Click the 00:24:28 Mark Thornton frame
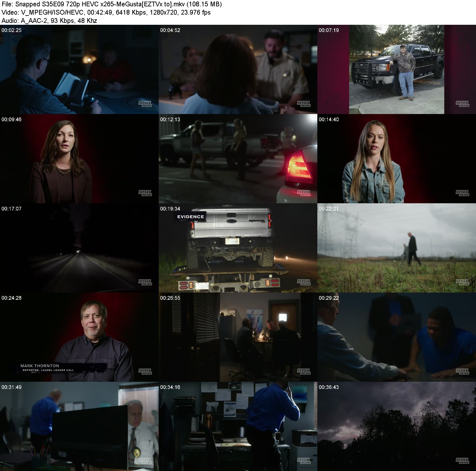 (x=79, y=337)
